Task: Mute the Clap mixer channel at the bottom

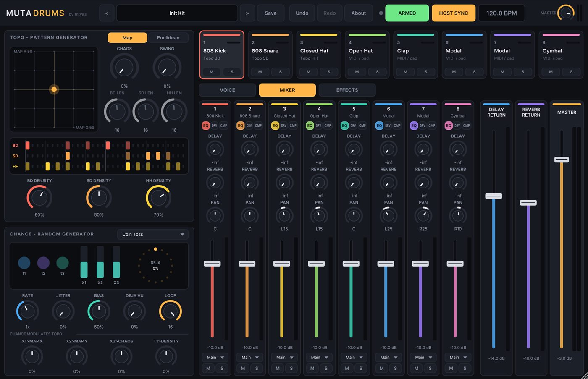Action: 347,368
